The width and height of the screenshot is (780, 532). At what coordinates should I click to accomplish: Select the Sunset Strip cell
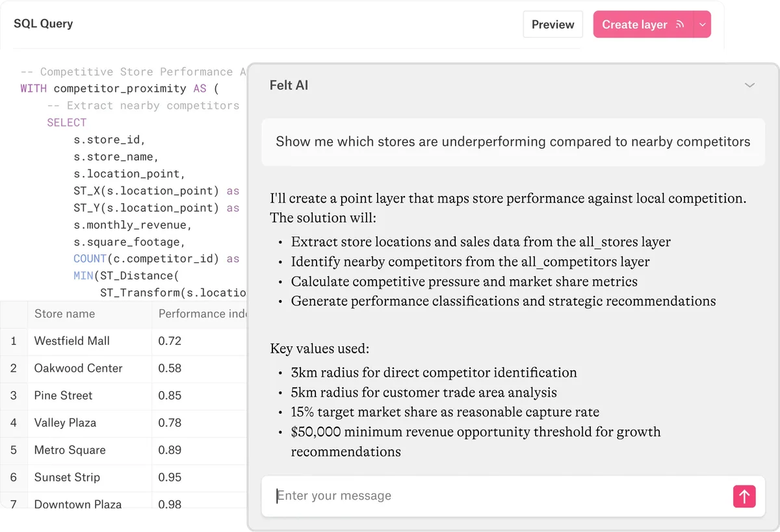90,477
